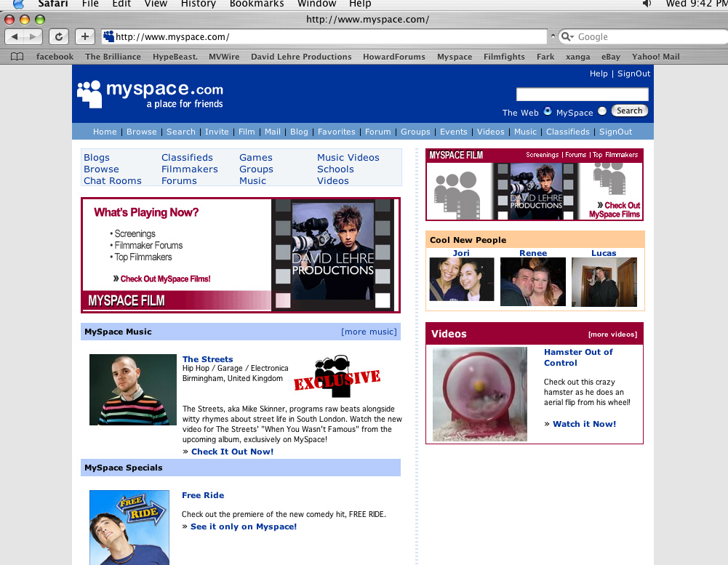Click Check Out MySpace Films! in banner
Screen dimensions: 728x565
coord(165,279)
